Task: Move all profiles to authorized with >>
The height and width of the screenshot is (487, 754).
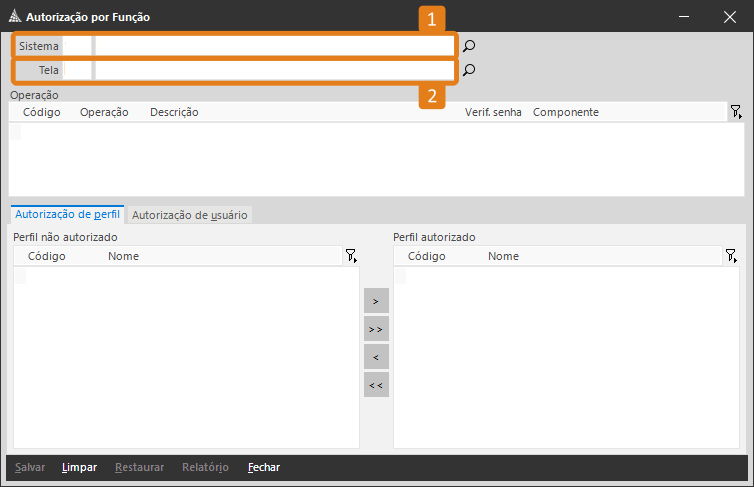Action: click(376, 328)
